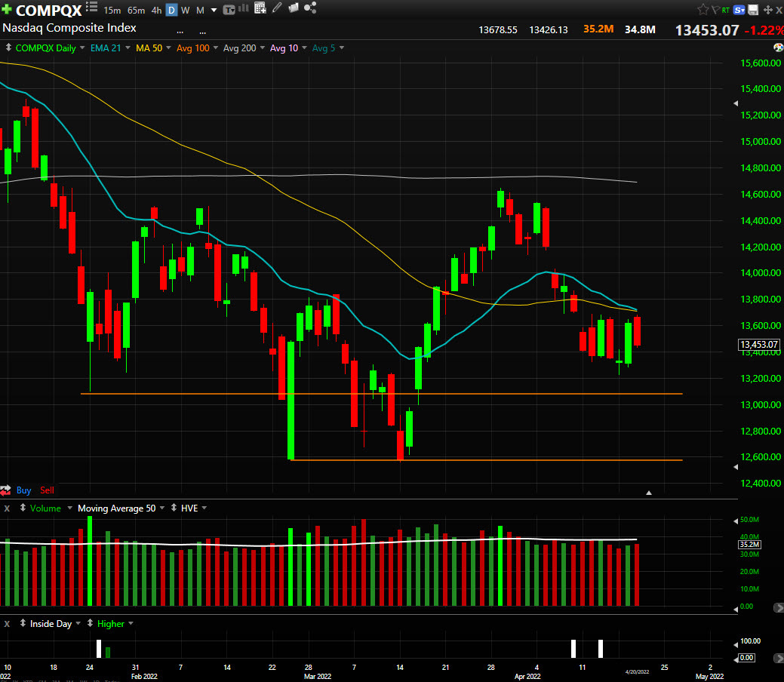Expand the HVE dropdown arrow
Viewport: 784px width, 682px height.
[x=204, y=508]
